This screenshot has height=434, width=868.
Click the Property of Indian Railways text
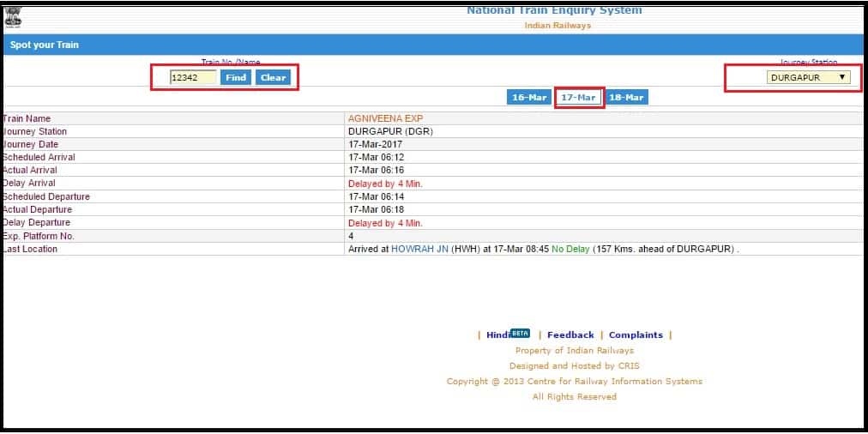click(x=574, y=351)
